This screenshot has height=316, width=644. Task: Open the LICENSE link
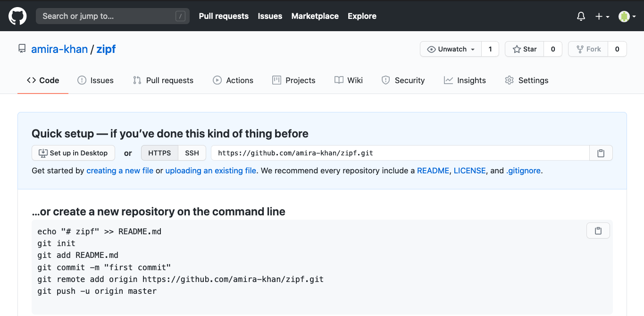[470, 171]
